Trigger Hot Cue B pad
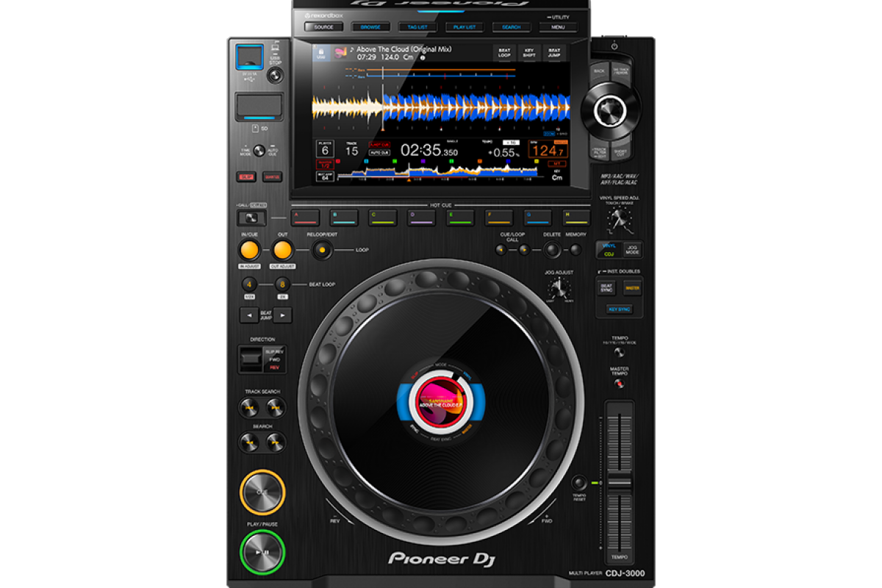882x588 pixels. point(344,217)
